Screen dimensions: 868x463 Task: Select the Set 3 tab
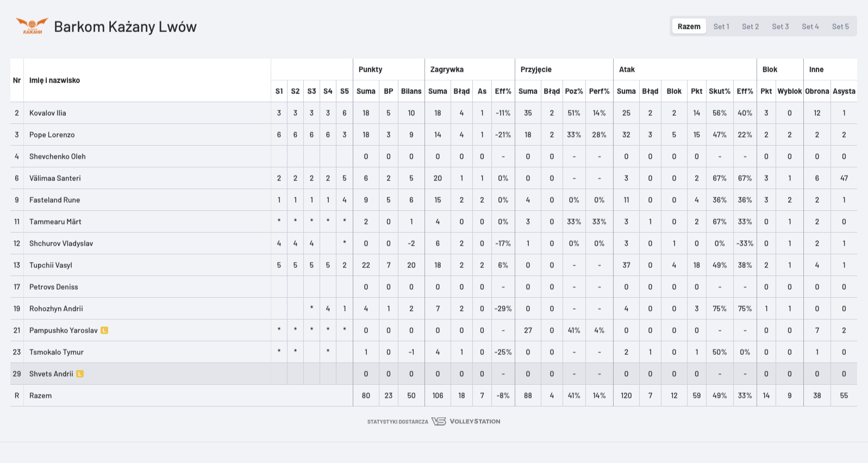780,26
